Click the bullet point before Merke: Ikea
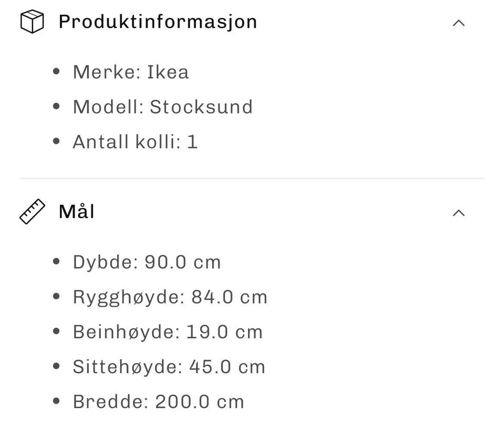504x421 pixels. [x=56, y=72]
